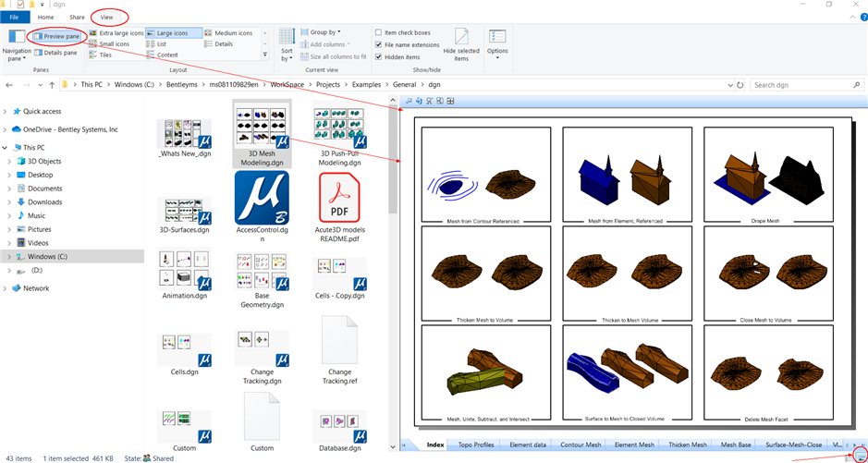
Task: Toggle the Details pane button
Action: pyautogui.click(x=55, y=53)
